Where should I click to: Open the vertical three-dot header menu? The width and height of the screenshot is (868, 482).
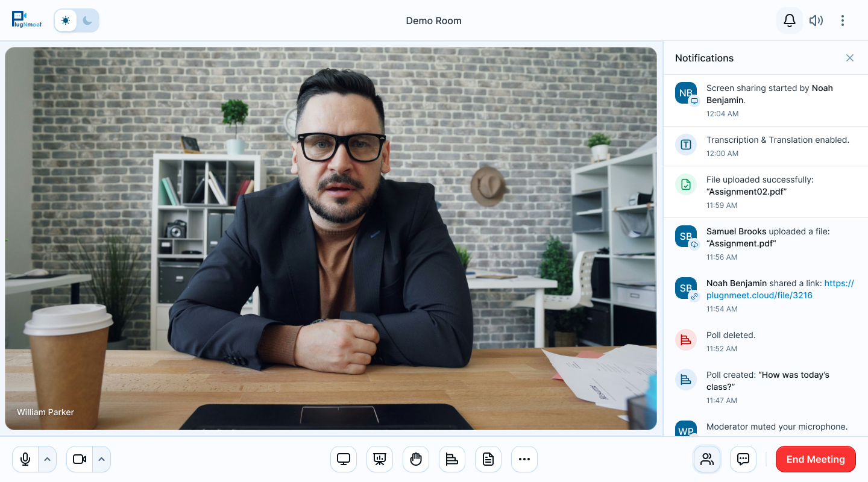click(x=843, y=20)
